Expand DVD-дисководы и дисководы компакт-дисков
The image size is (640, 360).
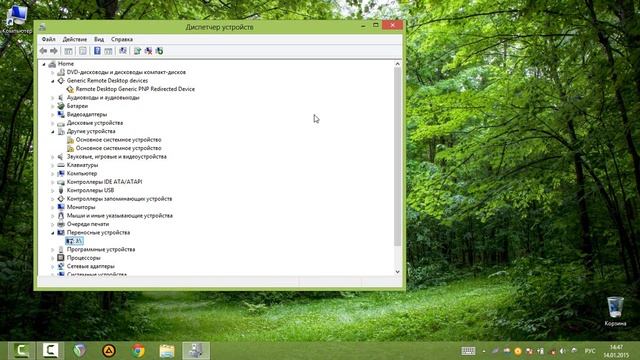[53, 72]
